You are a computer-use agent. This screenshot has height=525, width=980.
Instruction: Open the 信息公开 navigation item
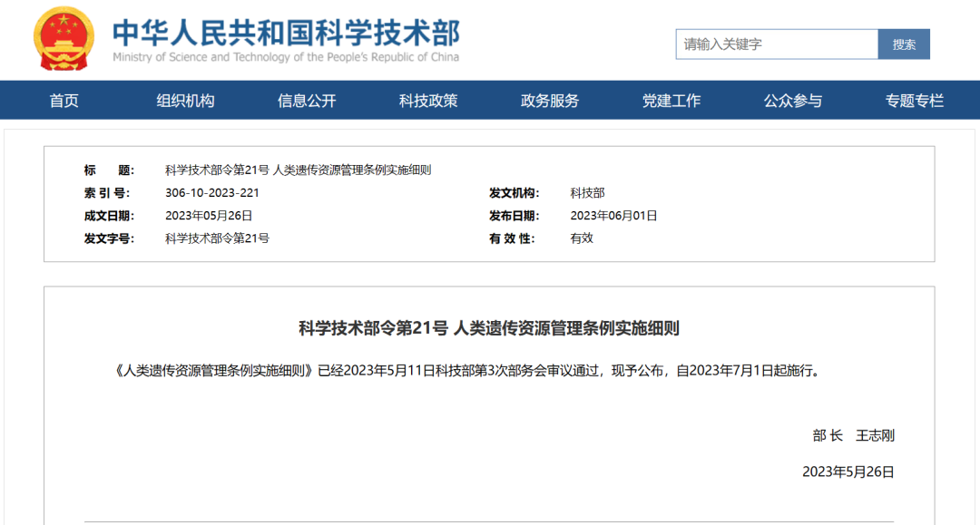coord(307,101)
